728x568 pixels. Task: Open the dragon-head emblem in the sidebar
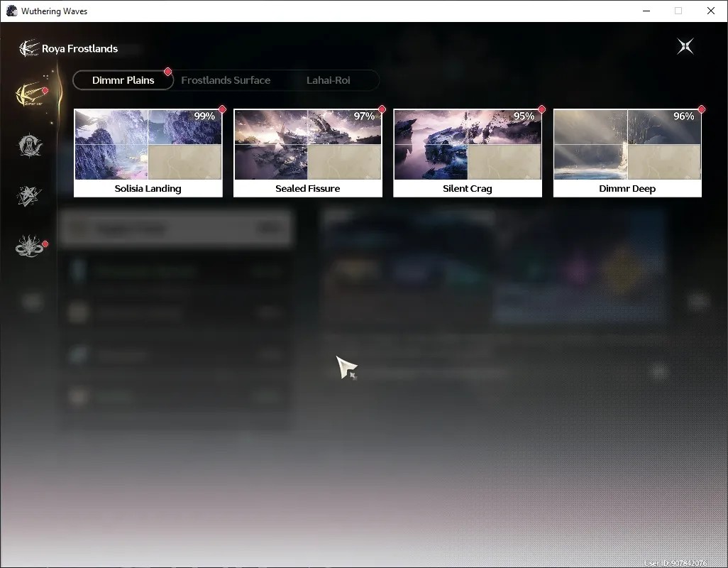pyautogui.click(x=31, y=246)
